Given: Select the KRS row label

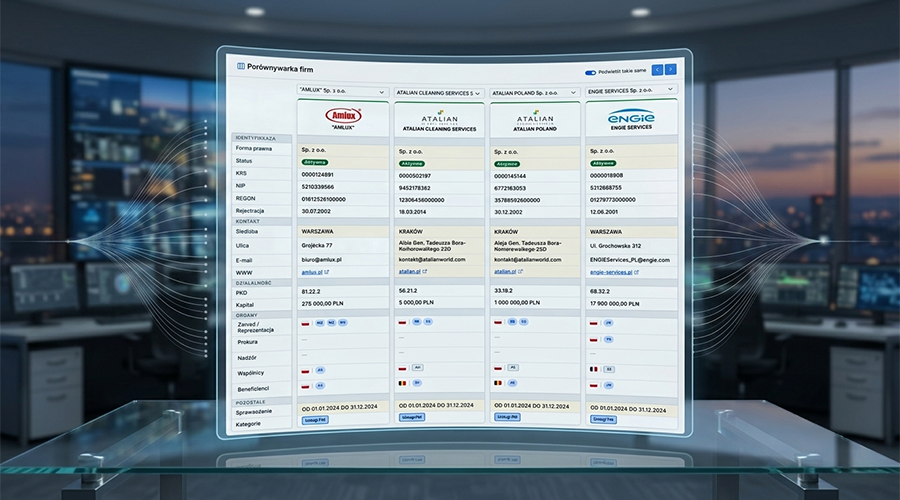Looking at the screenshot, I should 241,173.
